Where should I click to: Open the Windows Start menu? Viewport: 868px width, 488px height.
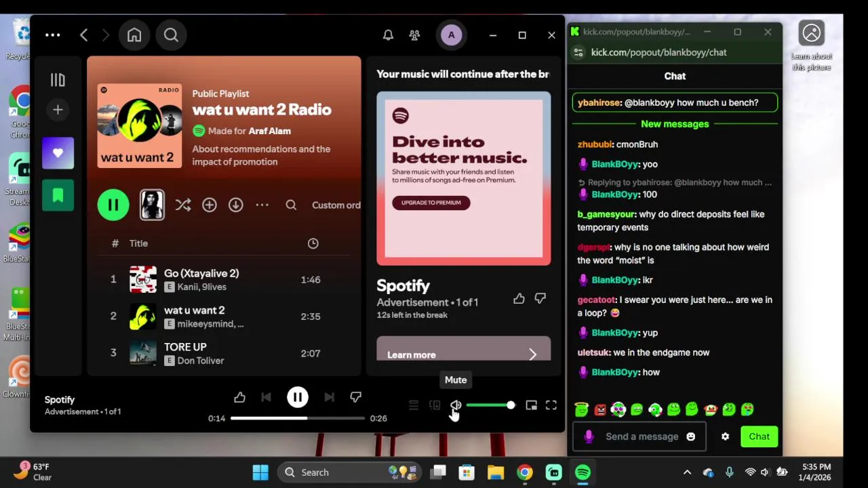260,472
